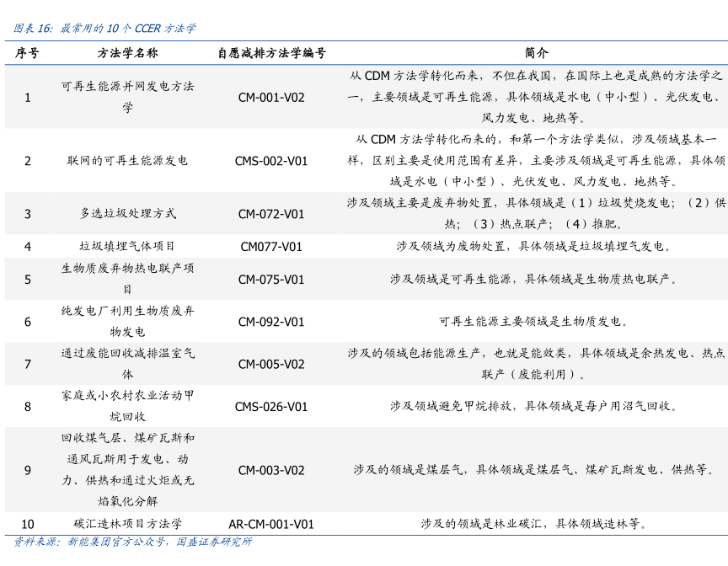Image resolution: width=728 pixels, height=566 pixels.
Task: Click the CM-003-V02 cell
Action: (x=271, y=470)
